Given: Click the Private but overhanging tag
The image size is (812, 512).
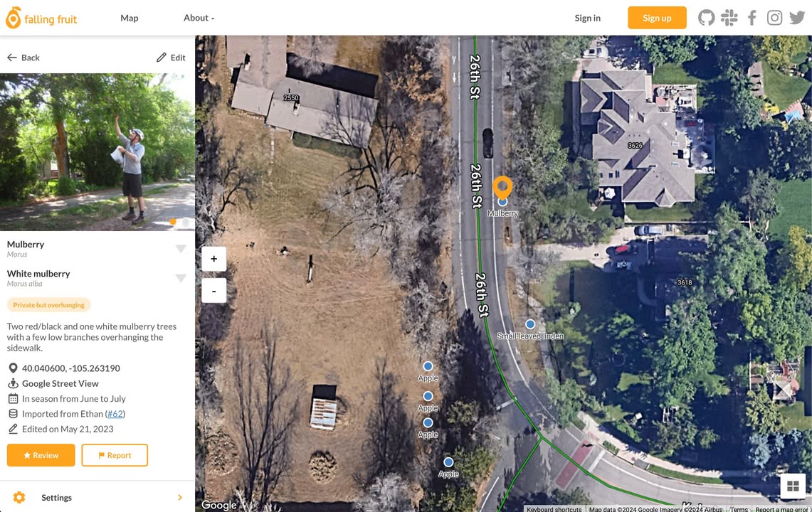Looking at the screenshot, I should tap(48, 305).
